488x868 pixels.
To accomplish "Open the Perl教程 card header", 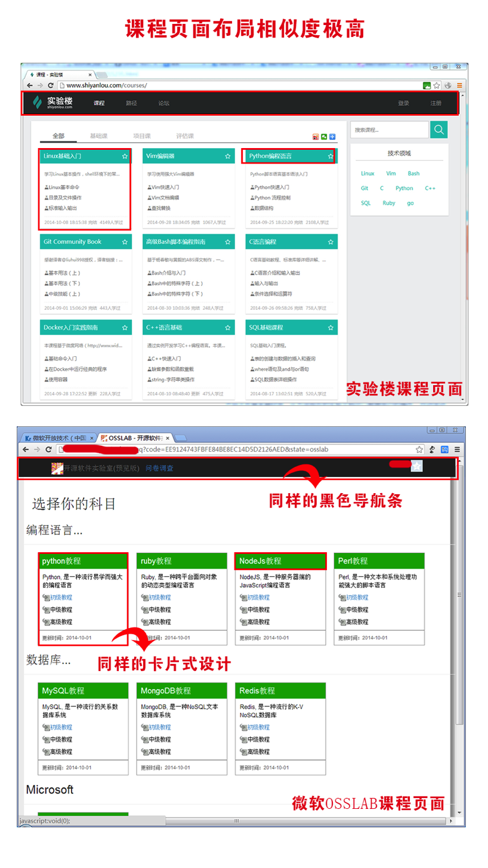I will (x=379, y=561).
